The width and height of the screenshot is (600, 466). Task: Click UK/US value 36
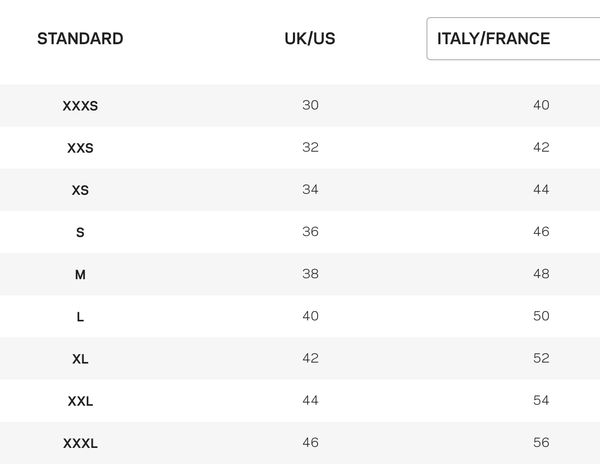(x=310, y=231)
